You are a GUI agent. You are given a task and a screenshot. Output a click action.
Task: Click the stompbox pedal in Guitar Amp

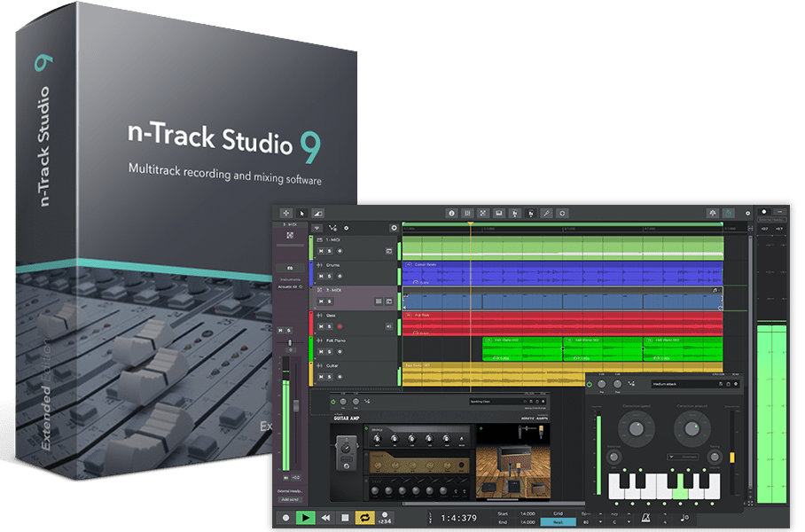[x=347, y=453]
